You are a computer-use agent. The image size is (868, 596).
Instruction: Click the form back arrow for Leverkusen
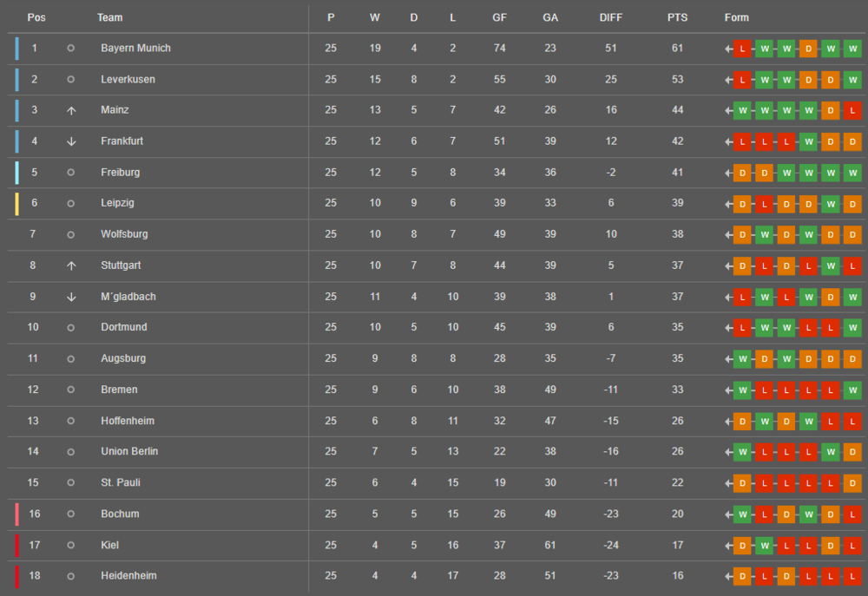(729, 80)
